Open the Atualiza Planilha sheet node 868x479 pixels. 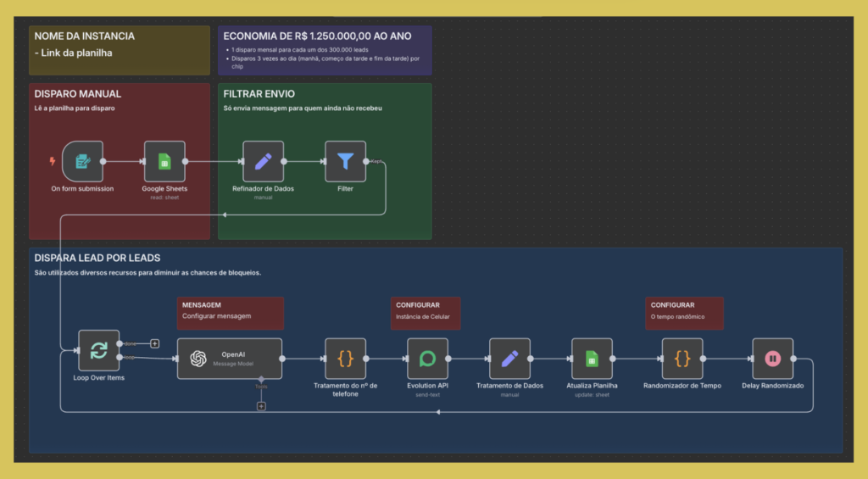(x=592, y=359)
